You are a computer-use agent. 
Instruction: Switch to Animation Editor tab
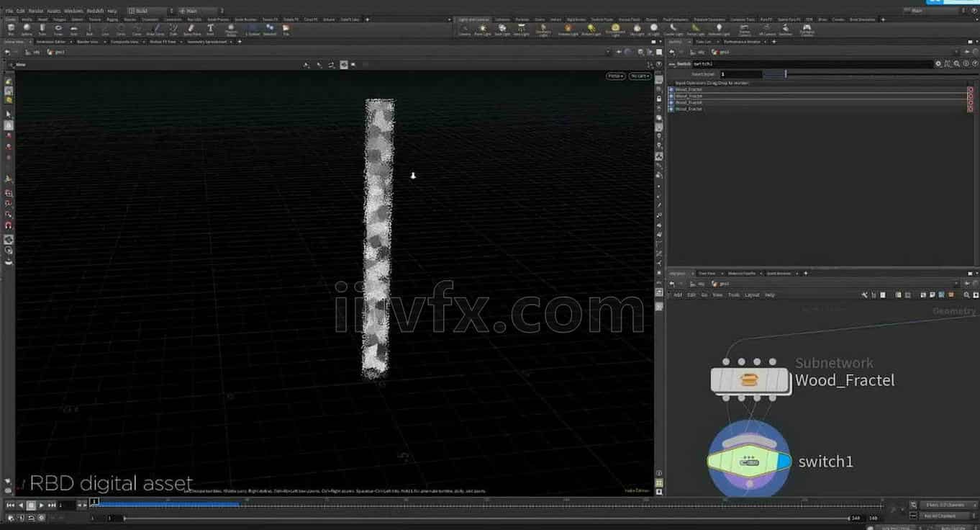[x=50, y=42]
